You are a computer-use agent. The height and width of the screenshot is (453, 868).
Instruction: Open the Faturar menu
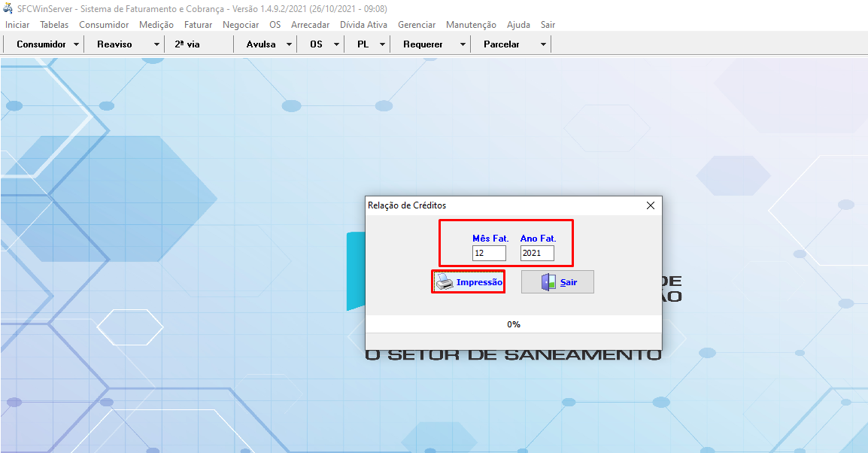[x=198, y=25]
